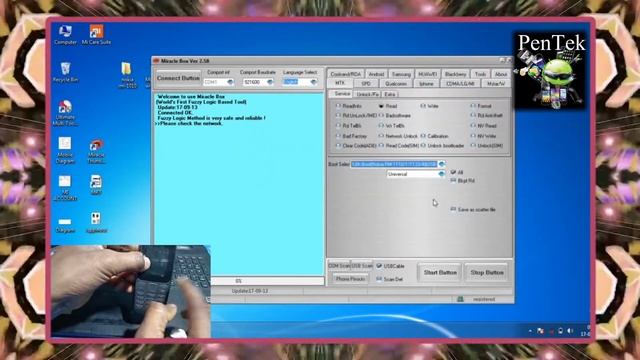
Task: Click the Phone Pinouts button
Action: (x=350, y=279)
